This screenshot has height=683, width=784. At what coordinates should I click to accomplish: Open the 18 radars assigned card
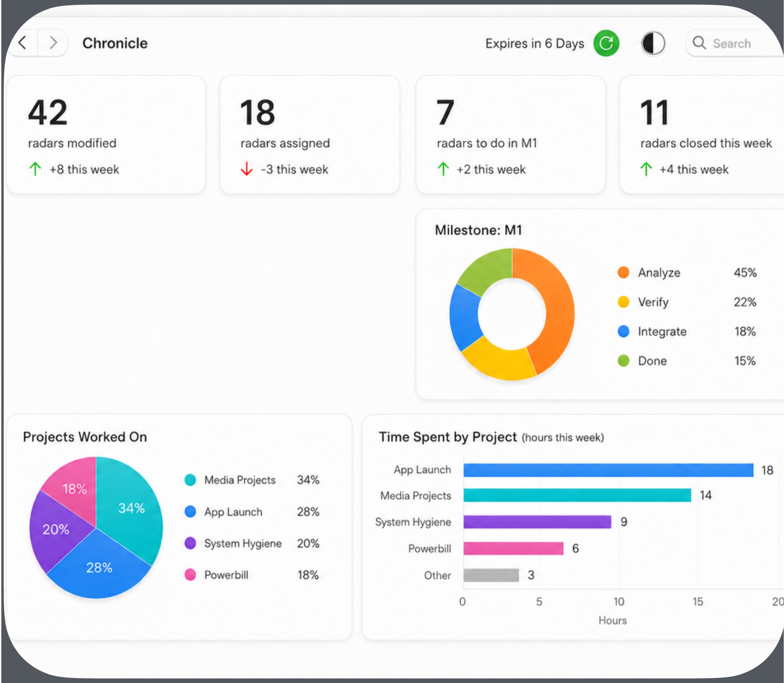pos(310,134)
